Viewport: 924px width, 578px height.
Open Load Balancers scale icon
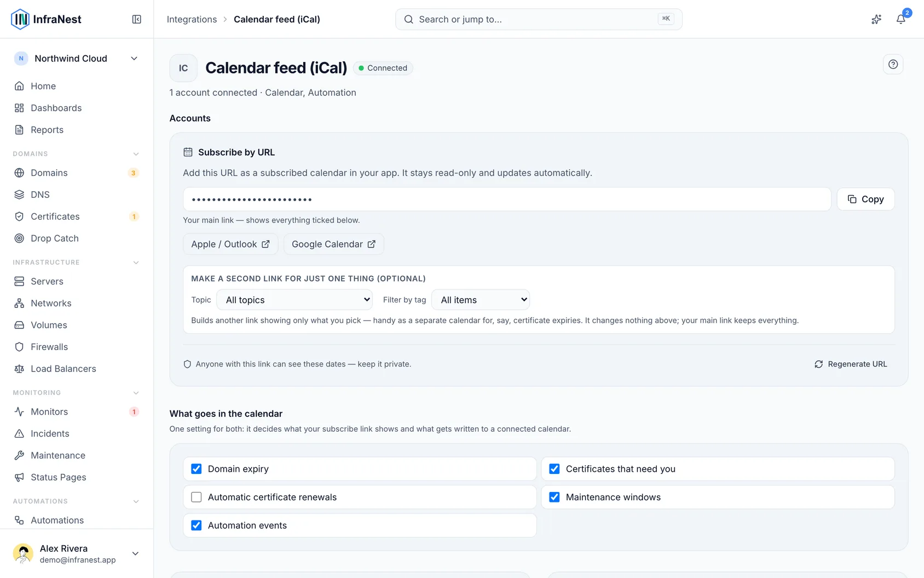pyautogui.click(x=19, y=369)
